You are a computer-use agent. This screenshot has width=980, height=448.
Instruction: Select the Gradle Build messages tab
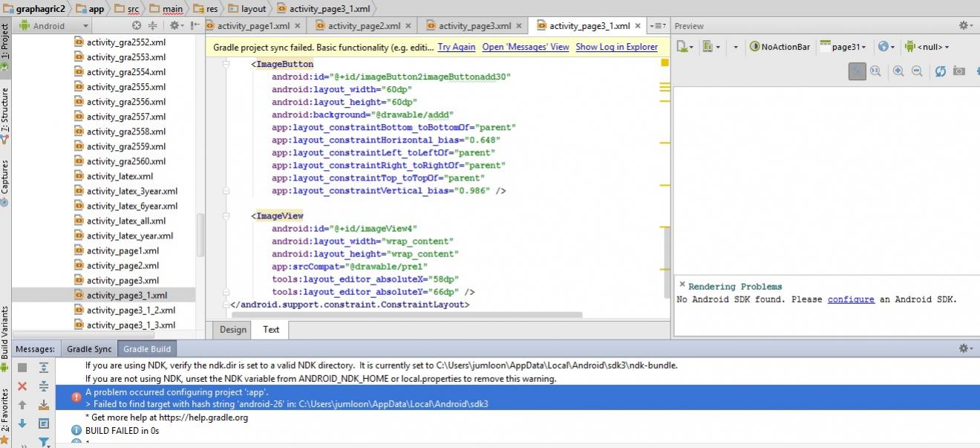147,348
